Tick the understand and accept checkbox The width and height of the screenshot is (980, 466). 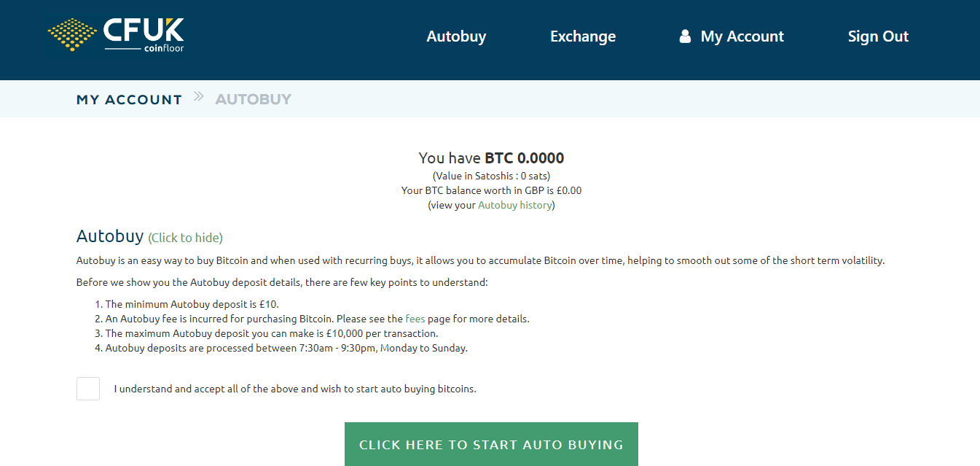[88, 389]
